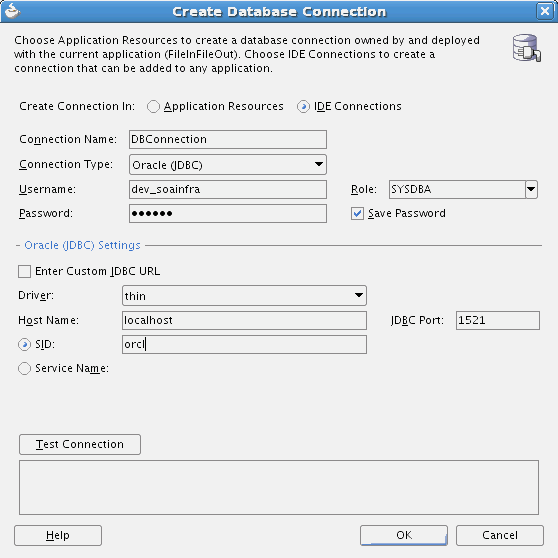The width and height of the screenshot is (558, 558).
Task: Click the Java cup icon in title bar
Action: click(12, 11)
